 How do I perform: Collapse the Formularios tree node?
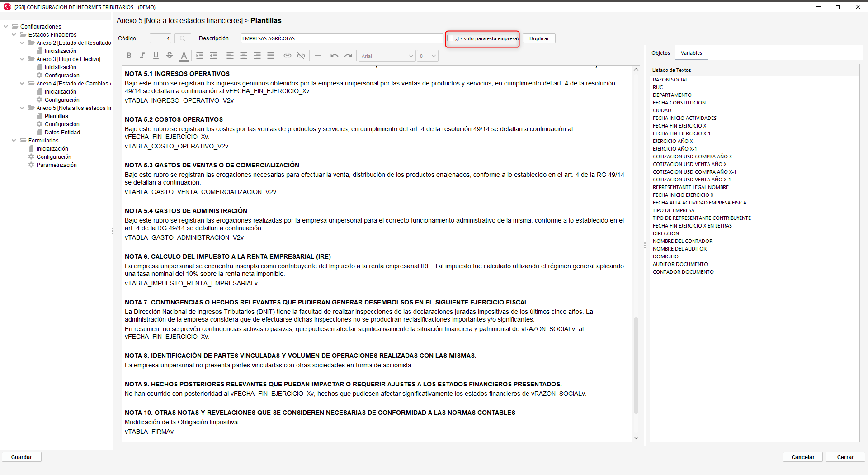[14, 141]
